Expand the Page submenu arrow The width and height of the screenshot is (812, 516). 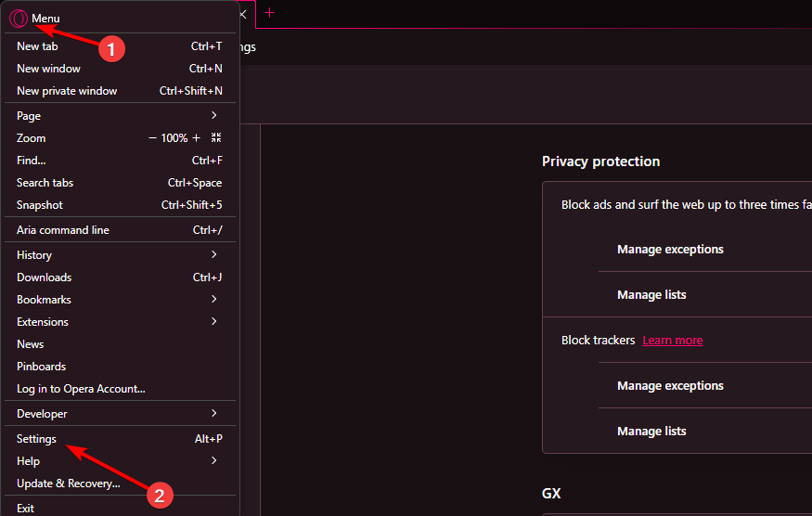213,115
